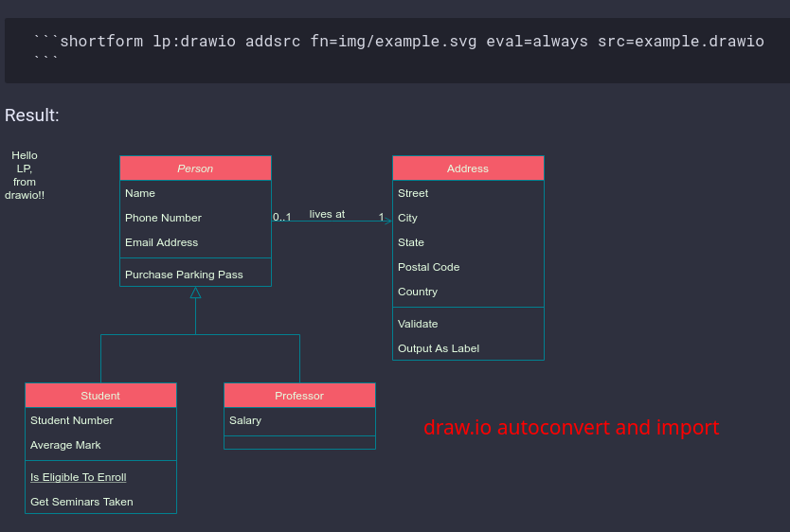The image size is (790, 532).
Task: Click the Person class header
Action: [x=195, y=168]
